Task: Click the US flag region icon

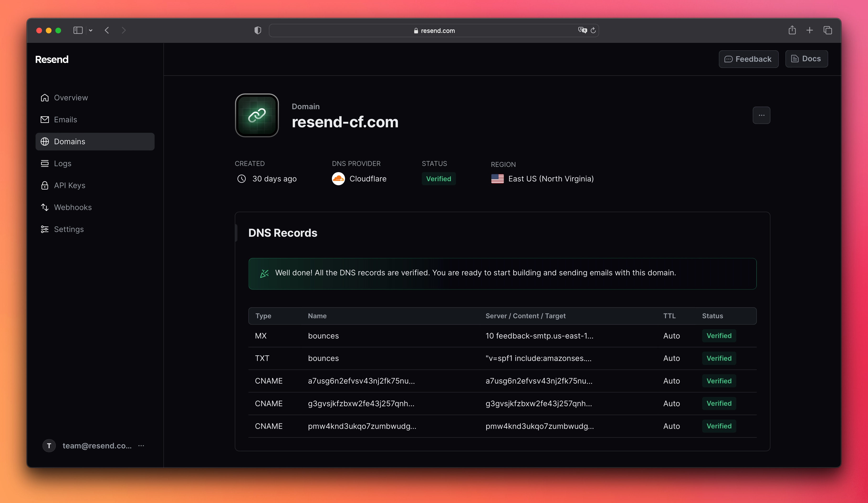Action: point(497,179)
